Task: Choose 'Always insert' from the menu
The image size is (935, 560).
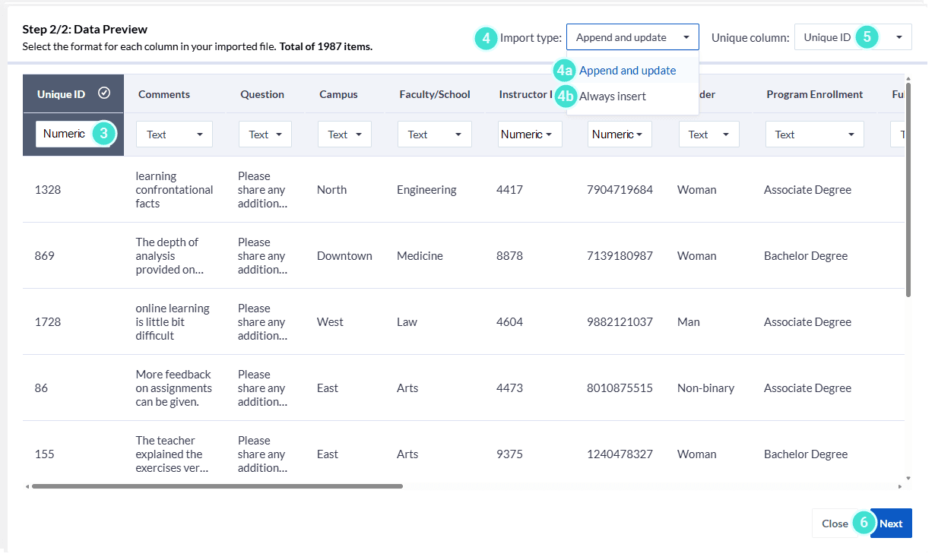Action: [613, 96]
